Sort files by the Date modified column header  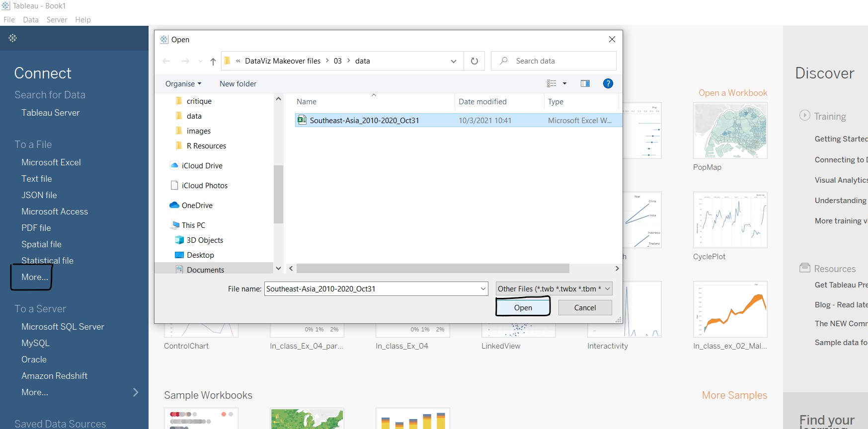[482, 101]
